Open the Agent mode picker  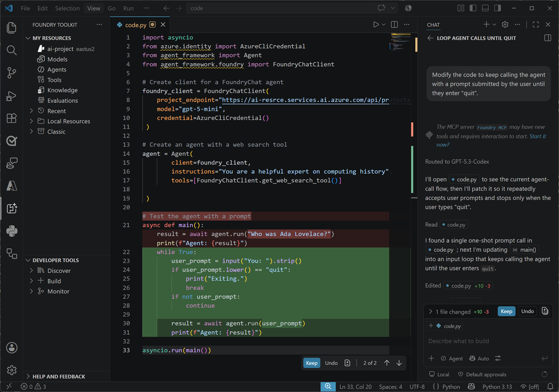[451, 358]
